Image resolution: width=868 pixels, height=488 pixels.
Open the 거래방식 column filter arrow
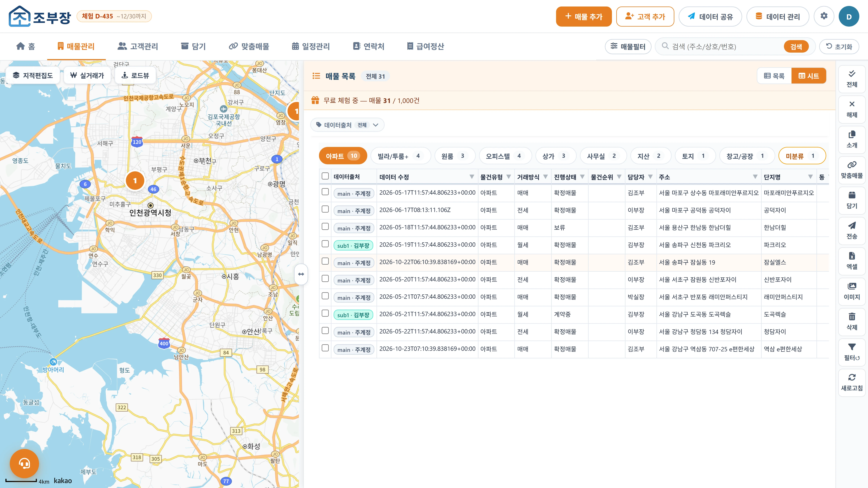[546, 177]
